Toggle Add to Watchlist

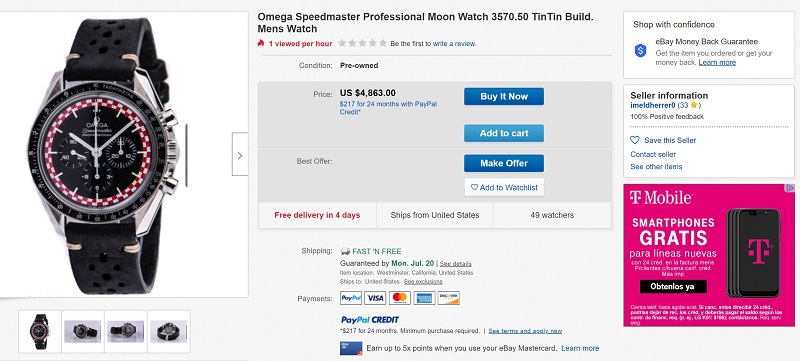click(504, 187)
